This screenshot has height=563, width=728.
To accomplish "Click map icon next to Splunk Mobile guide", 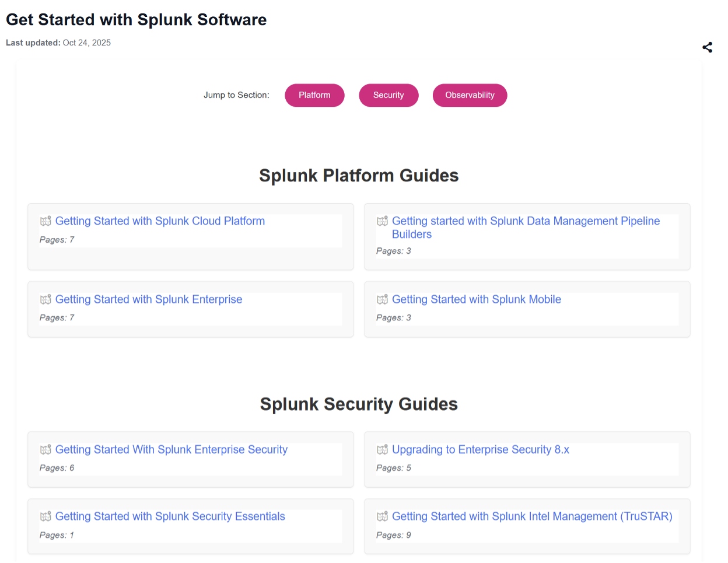I will [x=382, y=299].
